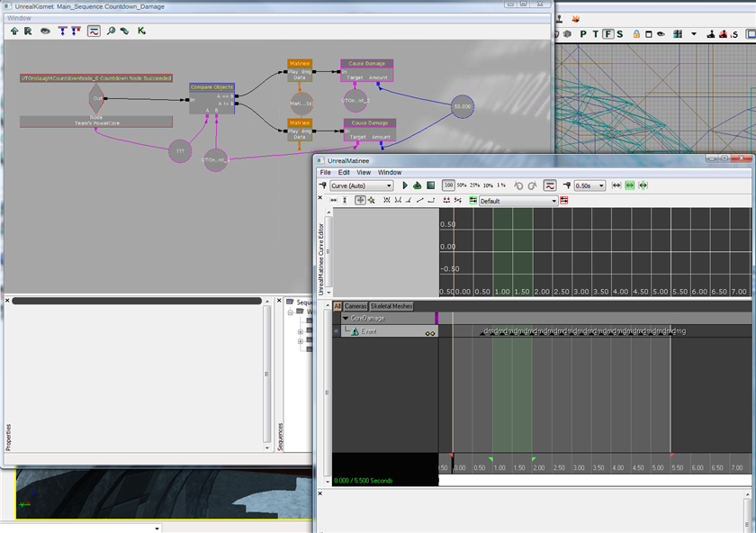Open the File menu in UnrealMatinee
The image size is (756, 533).
point(326,172)
